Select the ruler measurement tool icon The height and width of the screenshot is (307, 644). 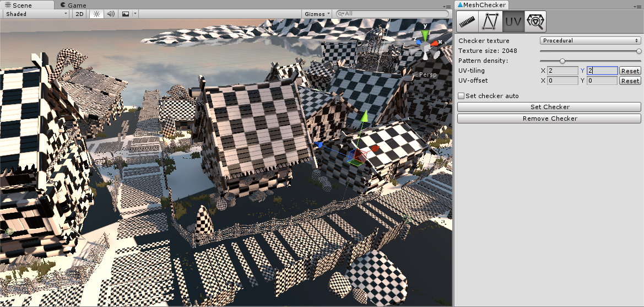[468, 21]
